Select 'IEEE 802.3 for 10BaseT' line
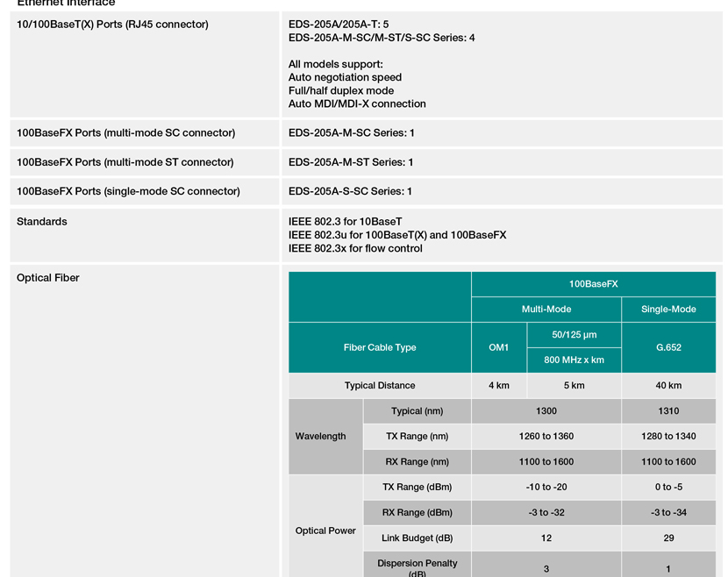Viewport: 728px width, 577px height. click(346, 222)
